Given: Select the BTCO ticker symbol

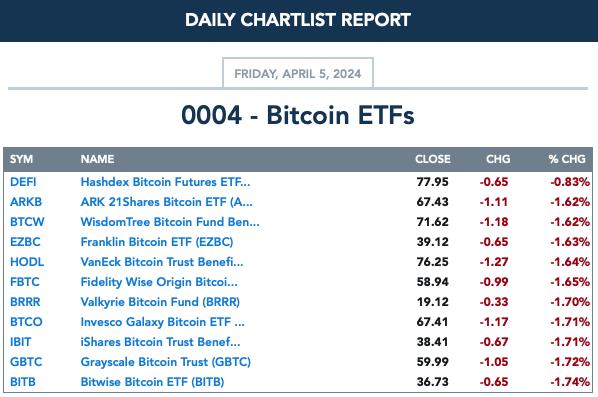Looking at the screenshot, I should point(26,322).
